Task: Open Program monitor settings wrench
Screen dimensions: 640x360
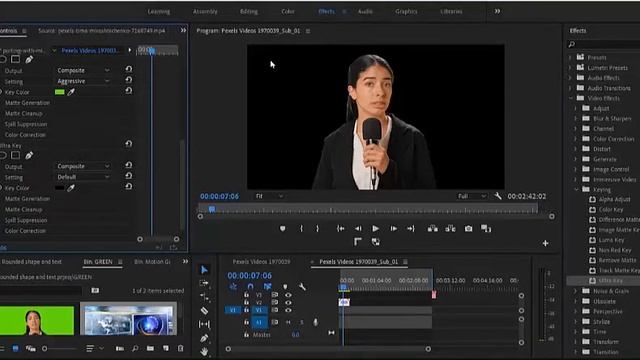Action: pyautogui.click(x=498, y=196)
